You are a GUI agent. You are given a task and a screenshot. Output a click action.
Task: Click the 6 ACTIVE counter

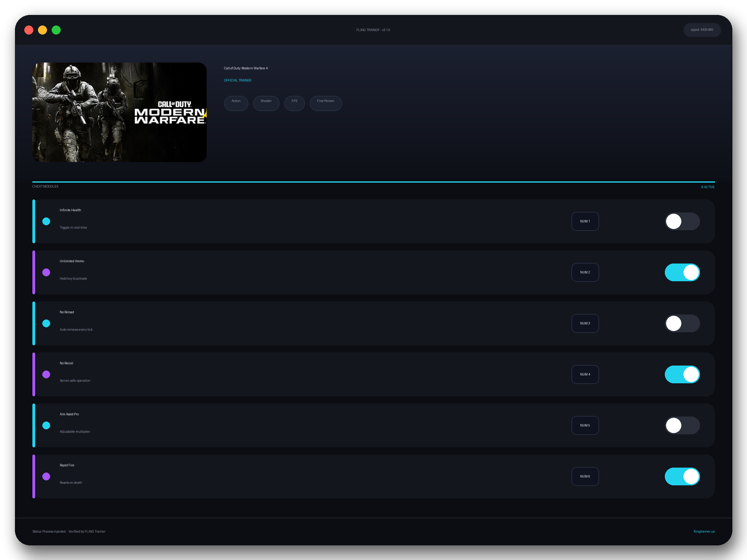tap(707, 187)
